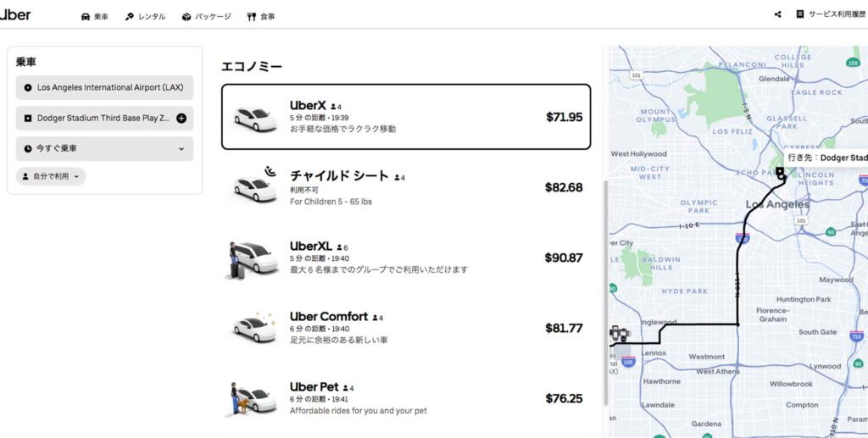Click the child seat car image
This screenshot has width=868, height=438.
click(x=253, y=186)
